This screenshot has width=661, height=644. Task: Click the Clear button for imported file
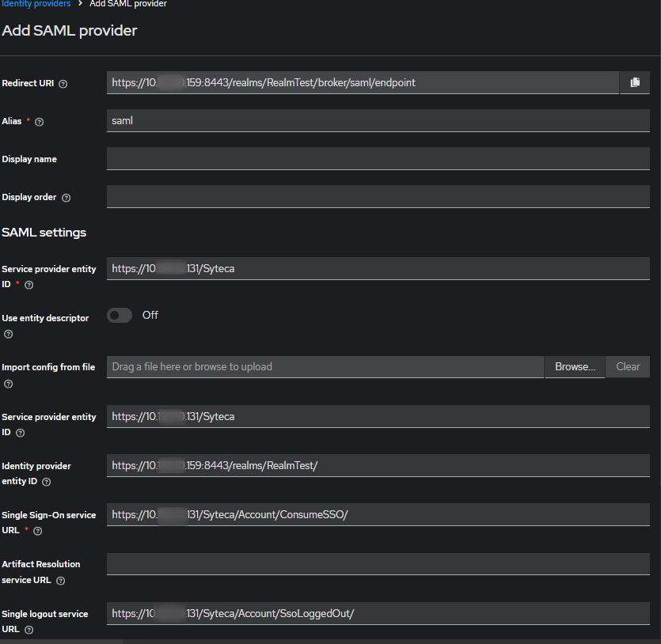pos(628,366)
